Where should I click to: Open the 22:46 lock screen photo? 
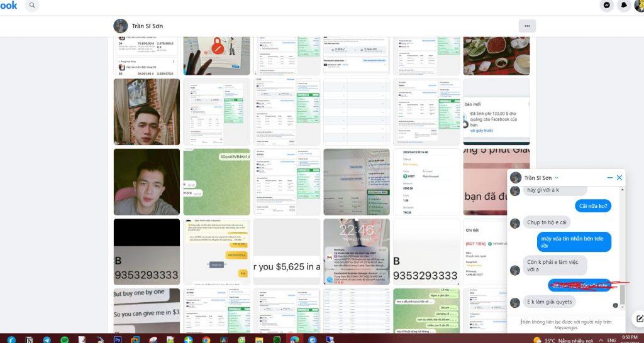click(356, 251)
